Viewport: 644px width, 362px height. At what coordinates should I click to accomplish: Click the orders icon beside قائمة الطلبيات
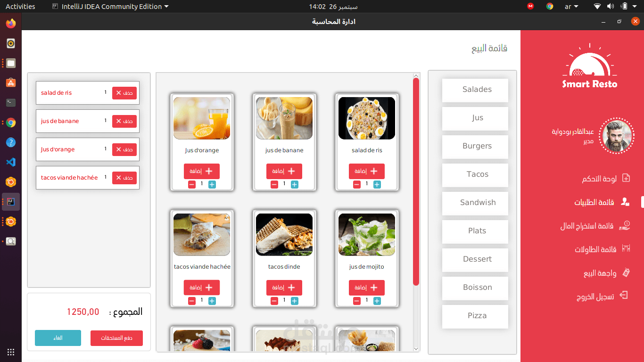(x=625, y=202)
